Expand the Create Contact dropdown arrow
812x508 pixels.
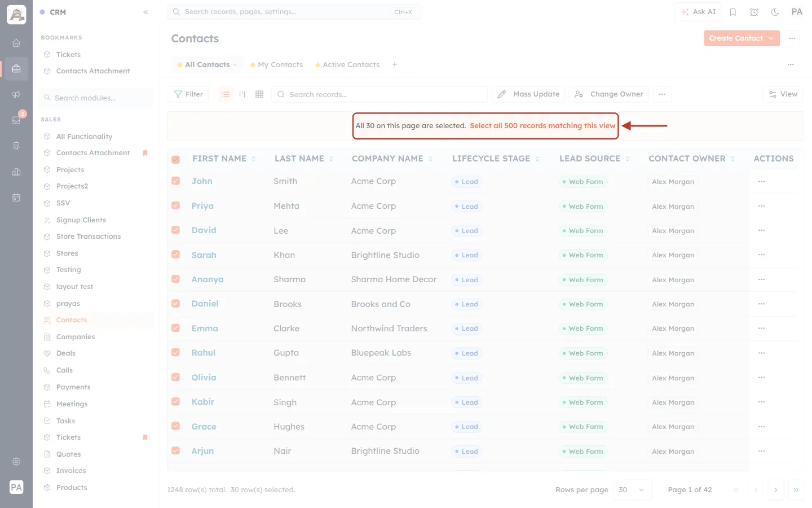pyautogui.click(x=771, y=38)
